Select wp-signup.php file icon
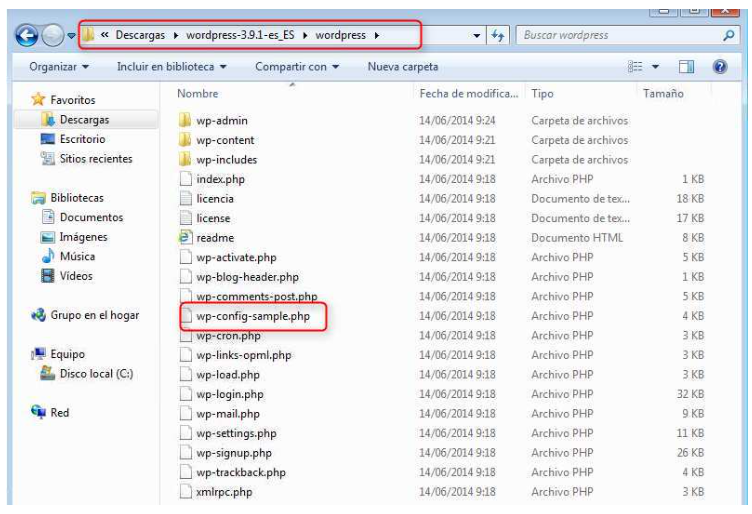 186,453
